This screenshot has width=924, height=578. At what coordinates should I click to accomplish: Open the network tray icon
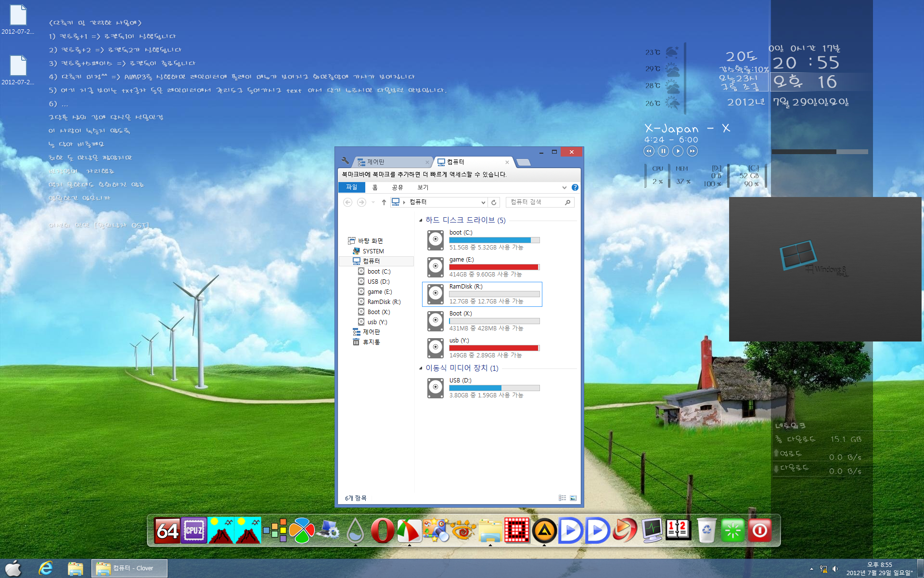tap(823, 569)
